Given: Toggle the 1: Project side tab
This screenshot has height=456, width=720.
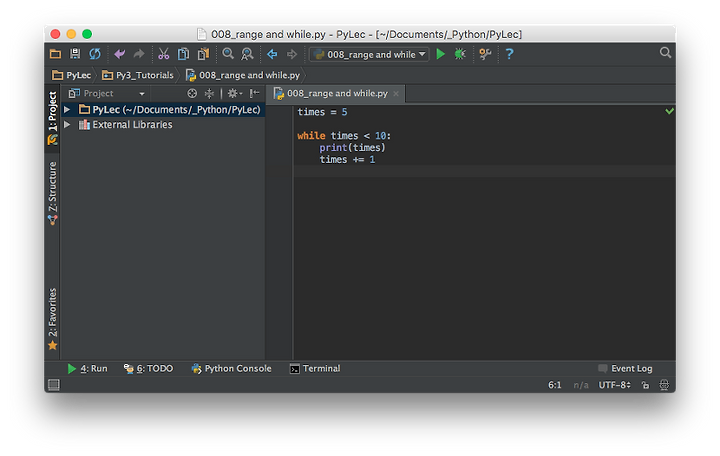Looking at the screenshot, I should click(53, 118).
